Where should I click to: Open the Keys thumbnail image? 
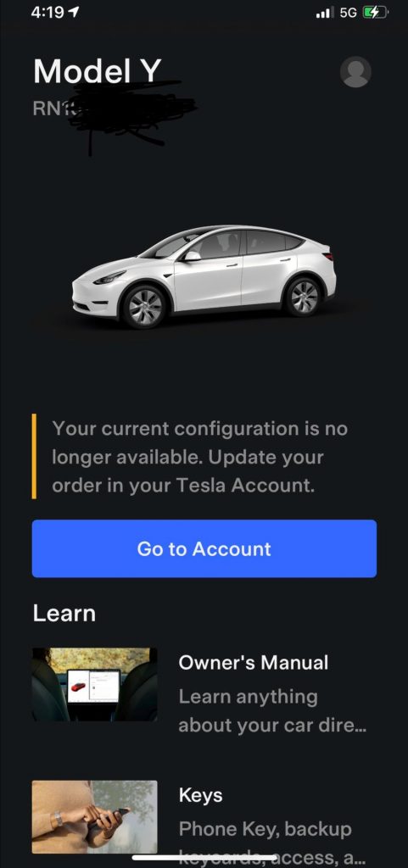click(x=95, y=817)
